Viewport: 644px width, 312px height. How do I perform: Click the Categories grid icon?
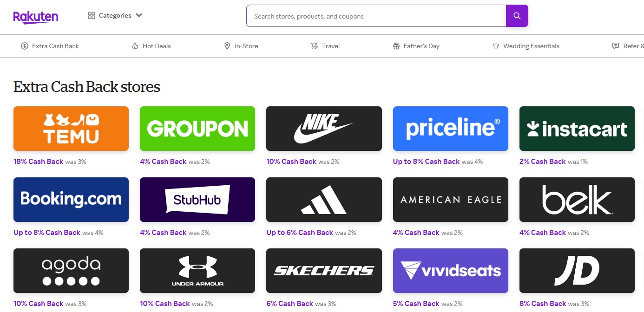(x=92, y=15)
